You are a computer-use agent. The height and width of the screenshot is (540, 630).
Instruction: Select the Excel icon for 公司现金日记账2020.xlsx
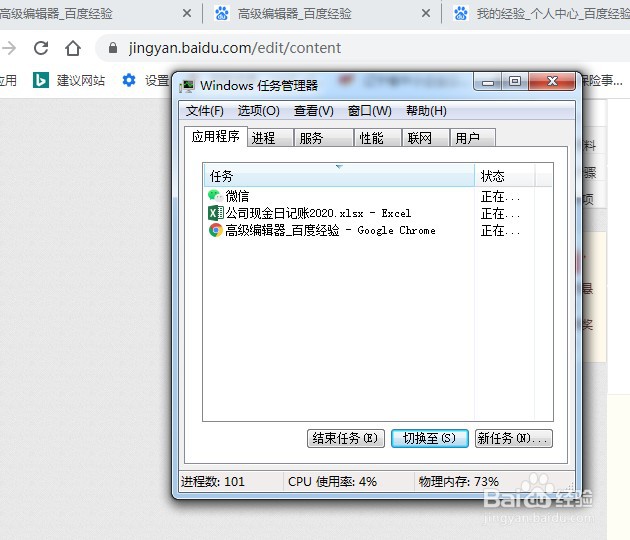click(216, 213)
